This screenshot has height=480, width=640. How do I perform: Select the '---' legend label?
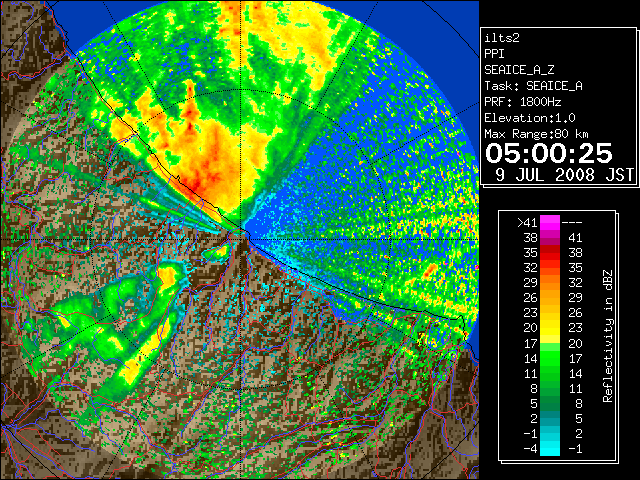point(572,222)
